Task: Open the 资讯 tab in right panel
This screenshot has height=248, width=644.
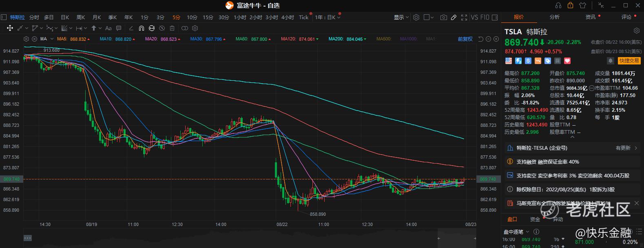Action: (x=591, y=17)
